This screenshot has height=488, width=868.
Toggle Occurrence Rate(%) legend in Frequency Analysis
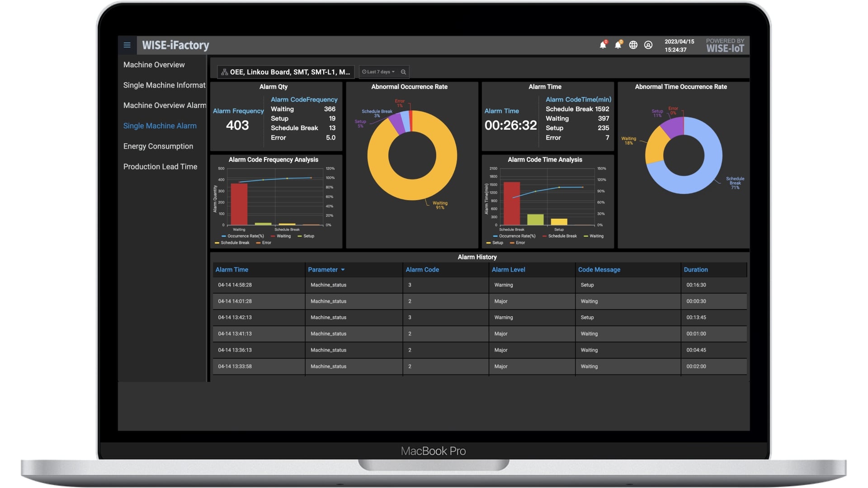(x=242, y=236)
